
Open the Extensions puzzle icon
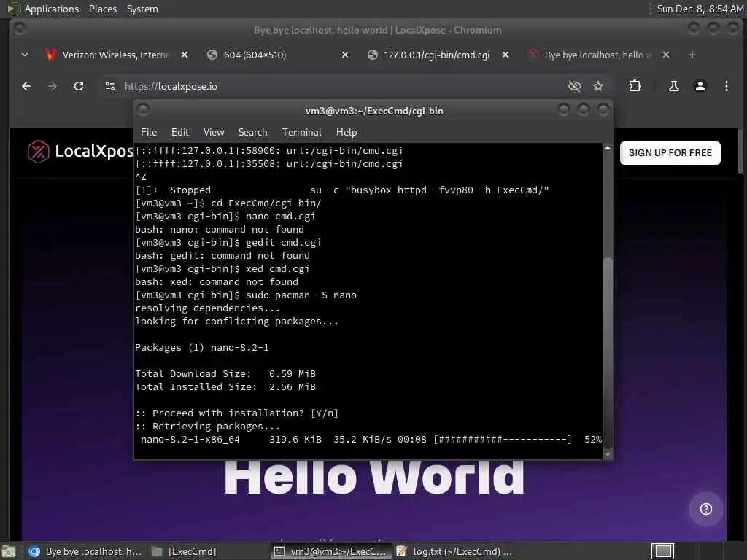[x=635, y=86]
